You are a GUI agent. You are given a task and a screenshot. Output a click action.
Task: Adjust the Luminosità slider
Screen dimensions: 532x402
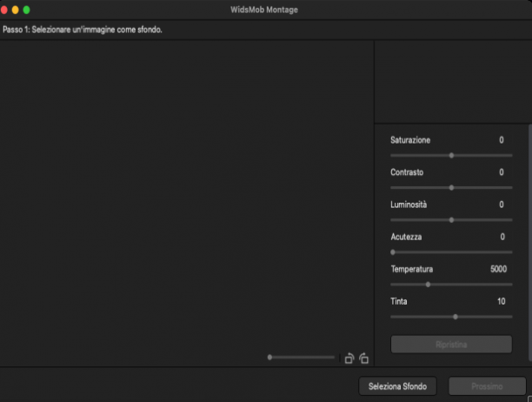pyautogui.click(x=451, y=220)
